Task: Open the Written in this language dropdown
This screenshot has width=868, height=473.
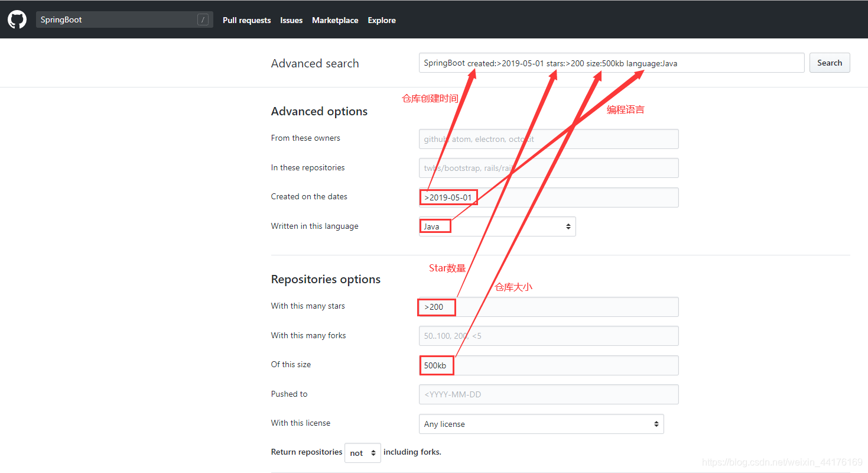Action: point(497,226)
